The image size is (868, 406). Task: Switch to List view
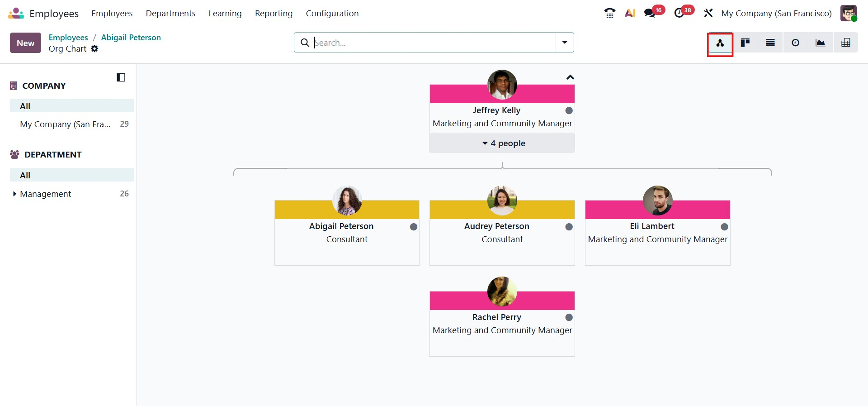coord(770,43)
